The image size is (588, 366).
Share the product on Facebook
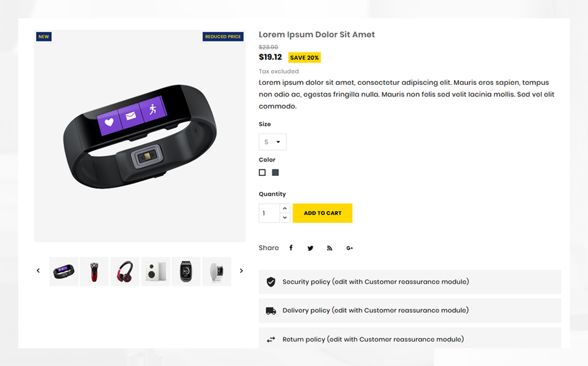click(x=291, y=248)
